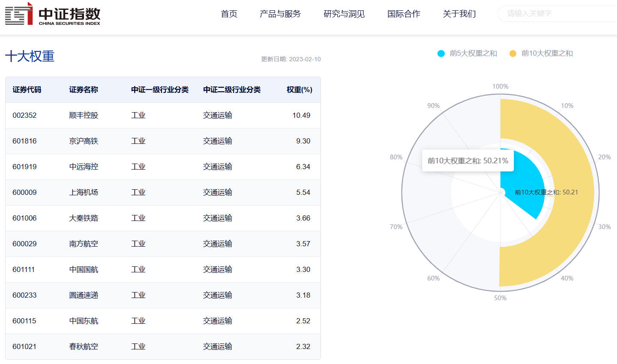Screen dimensions: 617x364
Task: Open the 研究与洞见 navigation menu
Action: click(x=344, y=14)
